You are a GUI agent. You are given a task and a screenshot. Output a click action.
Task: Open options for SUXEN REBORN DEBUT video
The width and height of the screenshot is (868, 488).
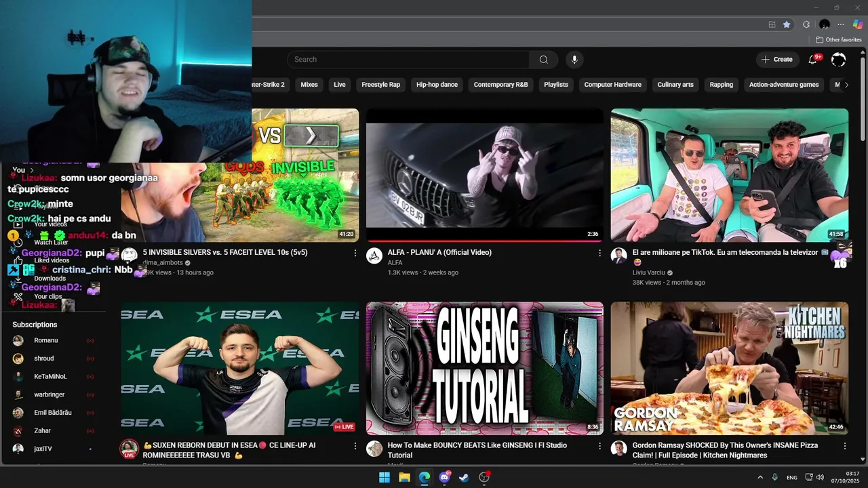click(x=355, y=446)
